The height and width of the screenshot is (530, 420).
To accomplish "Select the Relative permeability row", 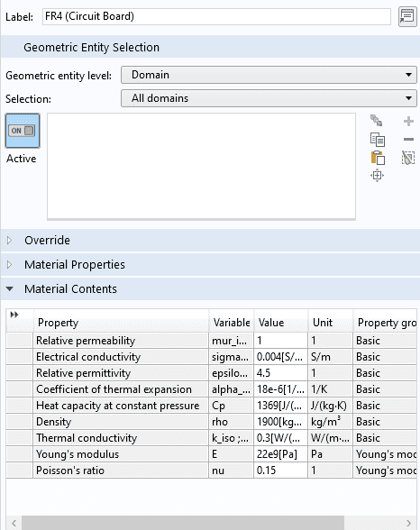I will (x=212, y=341).
